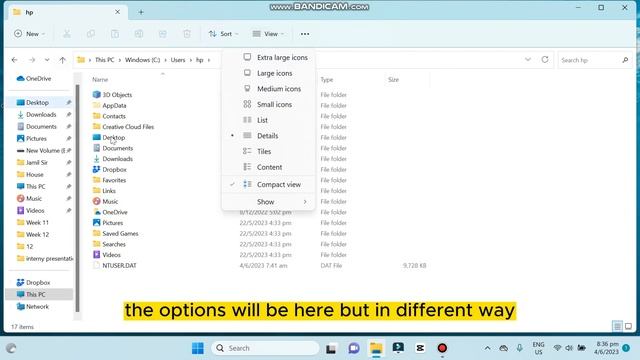
Task: Click the Cut toolbar icon
Action: pyautogui.click(x=67, y=34)
